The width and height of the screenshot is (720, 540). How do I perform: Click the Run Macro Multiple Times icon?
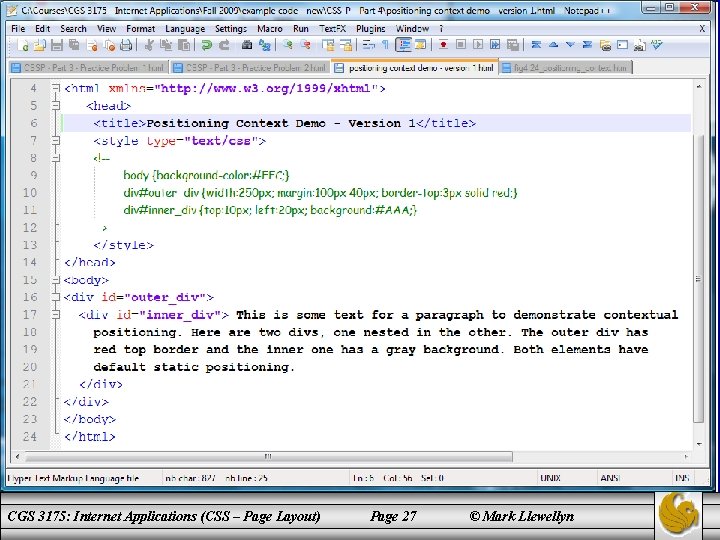point(494,46)
